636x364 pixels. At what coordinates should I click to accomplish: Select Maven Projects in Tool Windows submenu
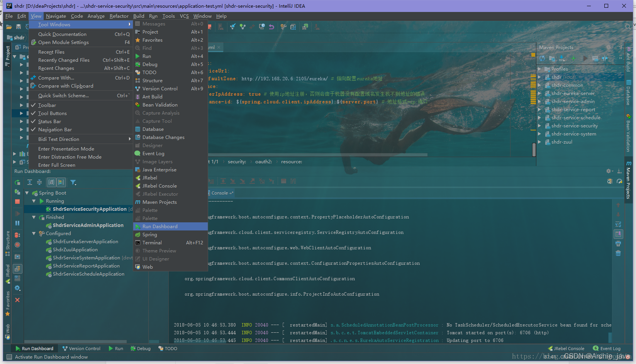click(x=170, y=202)
